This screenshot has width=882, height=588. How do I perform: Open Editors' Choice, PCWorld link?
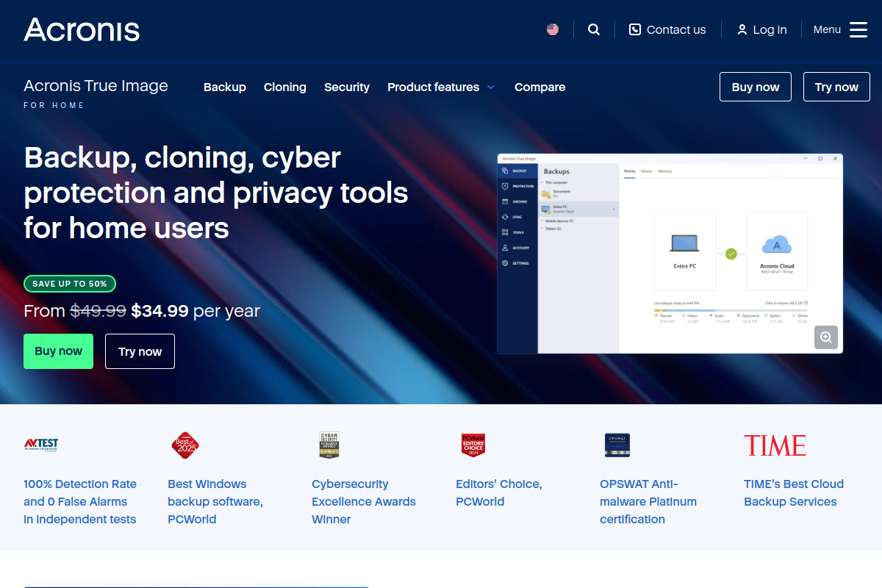tap(499, 492)
